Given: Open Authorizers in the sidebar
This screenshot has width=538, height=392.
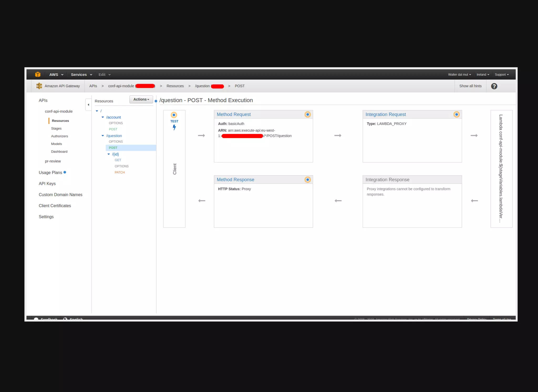Looking at the screenshot, I should tap(59, 136).
